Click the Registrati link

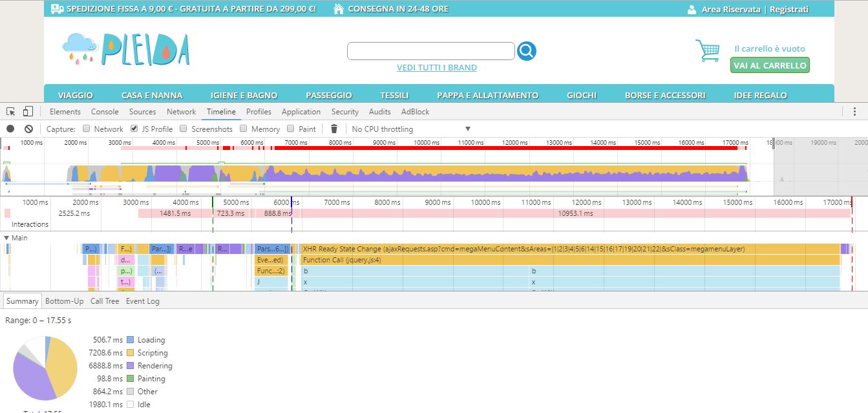[x=789, y=9]
